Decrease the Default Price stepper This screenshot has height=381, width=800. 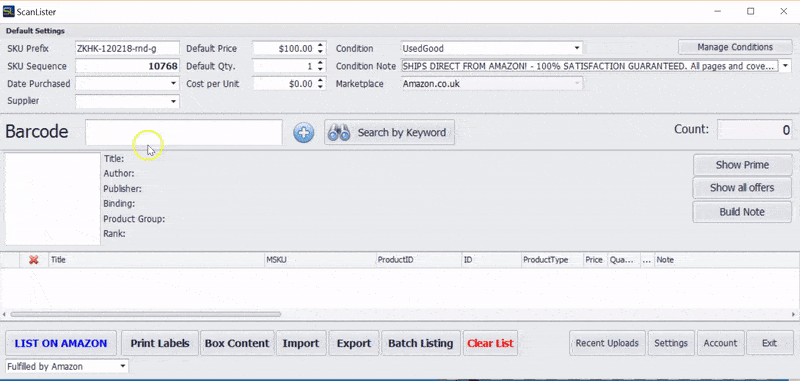point(320,52)
